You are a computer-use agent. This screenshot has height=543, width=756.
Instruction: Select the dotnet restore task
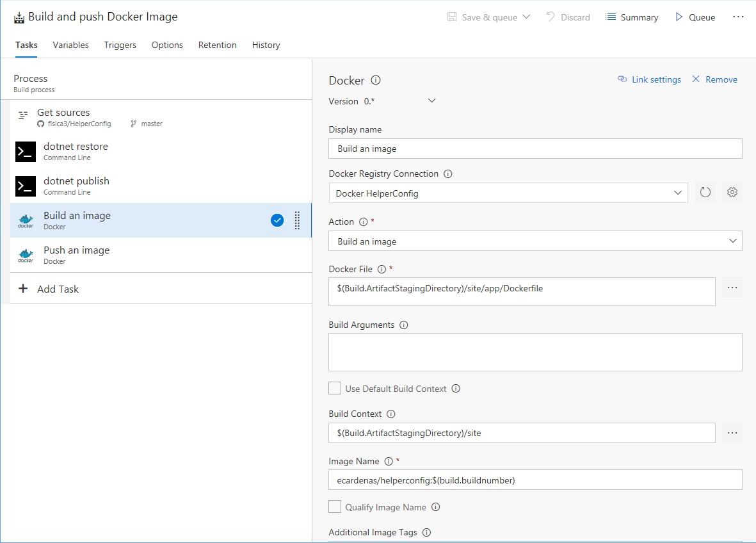[x=161, y=151]
